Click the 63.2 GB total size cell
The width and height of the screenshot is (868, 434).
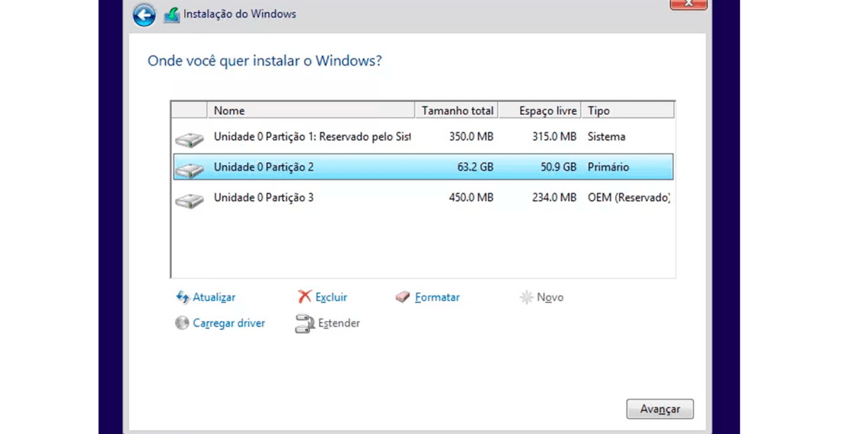[x=475, y=167]
